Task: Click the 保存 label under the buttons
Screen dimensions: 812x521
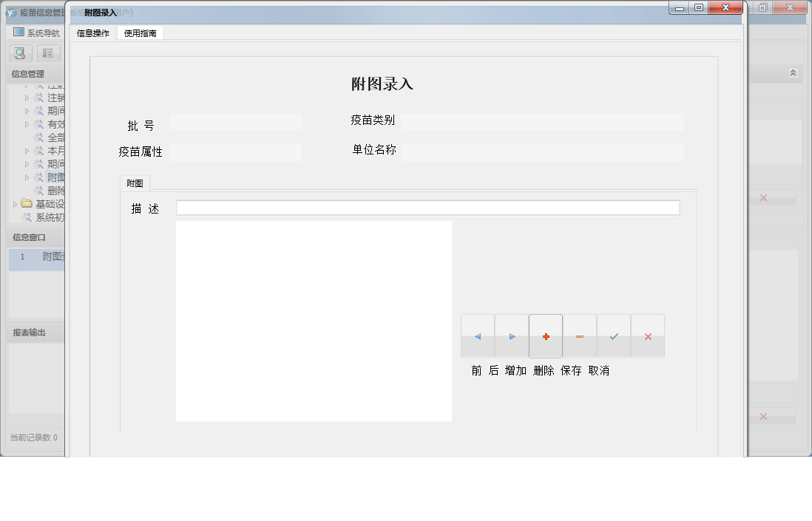Action: (571, 370)
